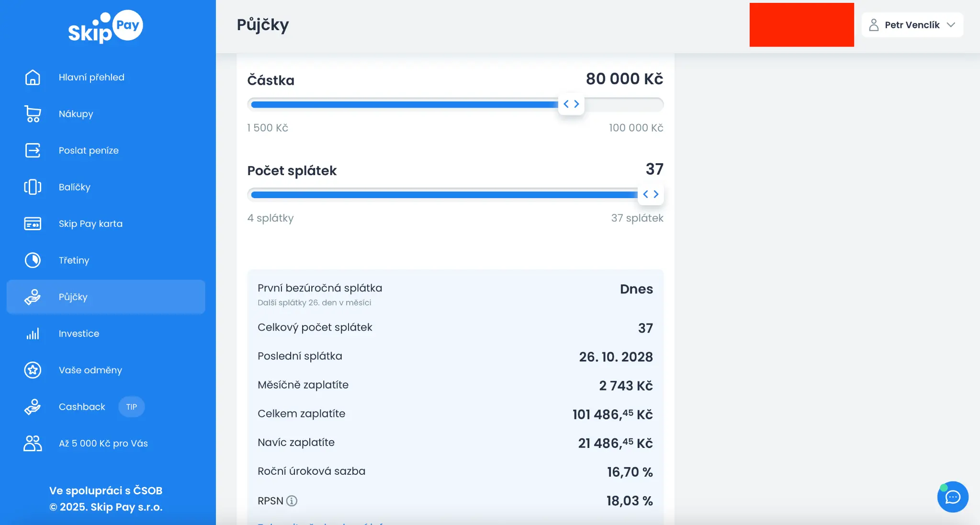Open the RPSN info tooltip icon
Viewport: 980px width, 525px height.
[x=292, y=501]
